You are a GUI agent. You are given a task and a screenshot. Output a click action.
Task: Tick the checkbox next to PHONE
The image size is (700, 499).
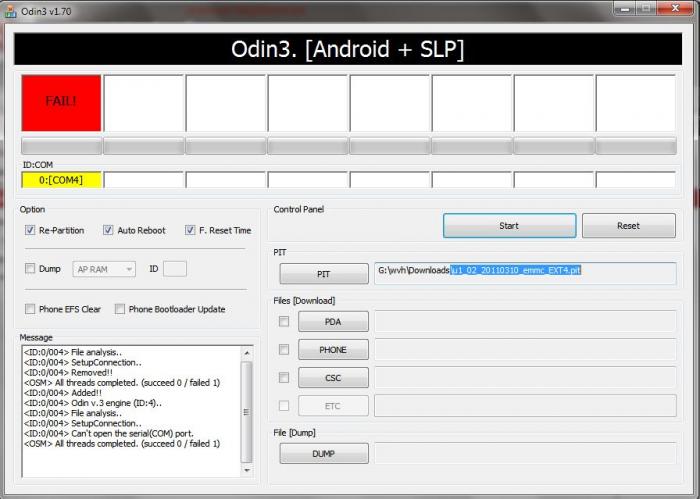(x=284, y=349)
